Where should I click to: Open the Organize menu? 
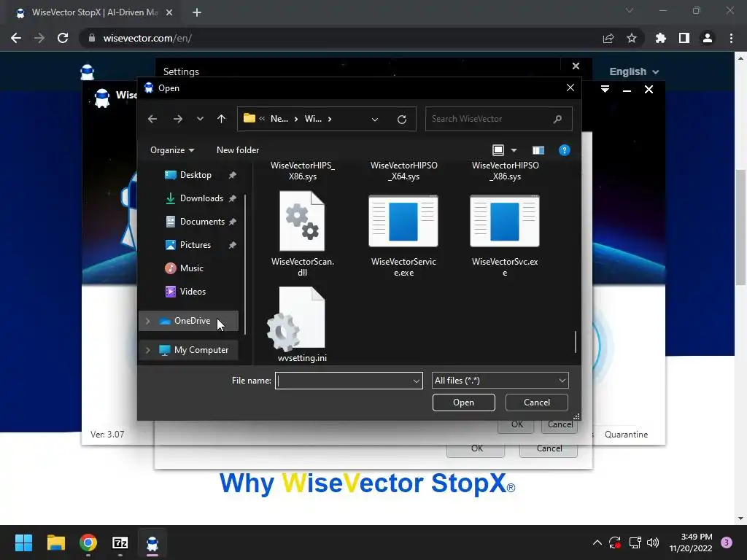(x=172, y=150)
